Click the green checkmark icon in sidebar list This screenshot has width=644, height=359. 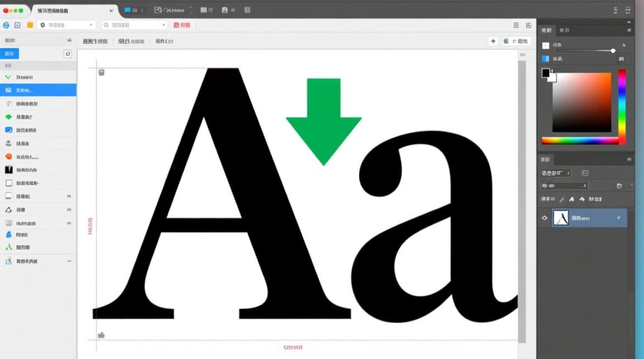pyautogui.click(x=8, y=77)
